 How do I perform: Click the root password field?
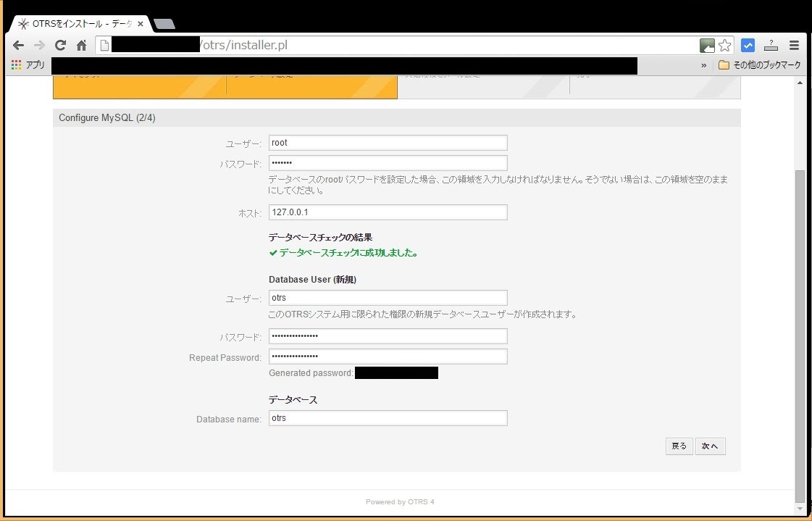point(388,163)
